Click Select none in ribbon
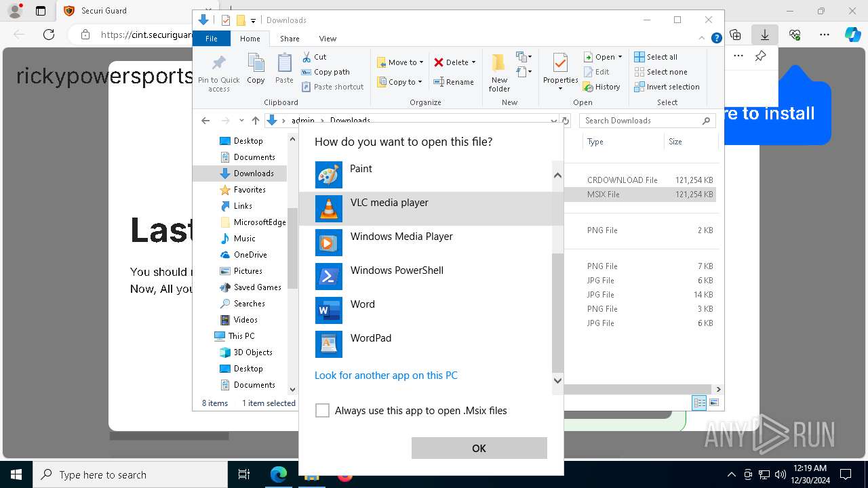Viewport: 868px width, 488px height. tap(661, 72)
